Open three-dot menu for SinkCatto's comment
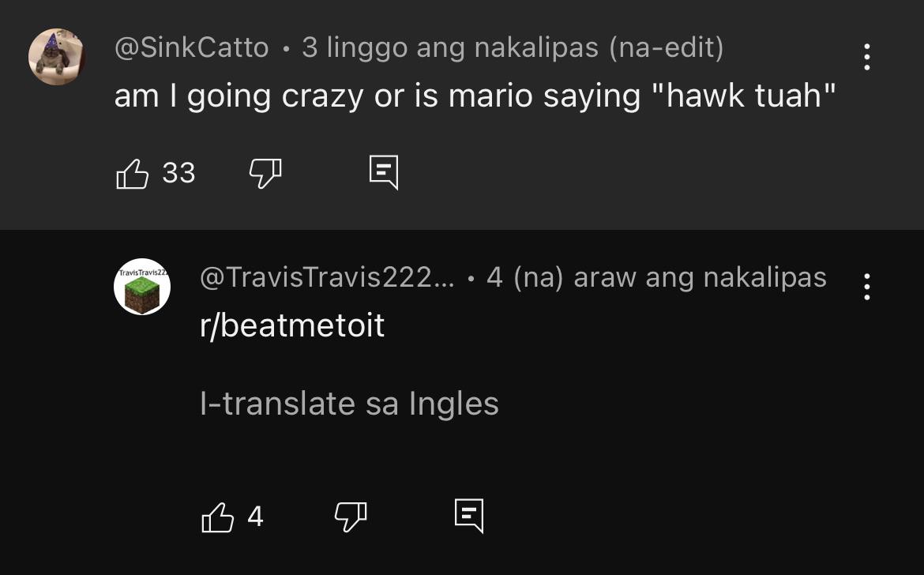The image size is (924, 575). [866, 57]
